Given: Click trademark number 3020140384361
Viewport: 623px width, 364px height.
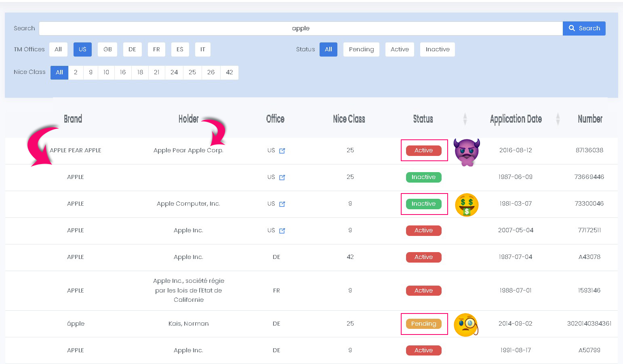Looking at the screenshot, I should pos(589,324).
